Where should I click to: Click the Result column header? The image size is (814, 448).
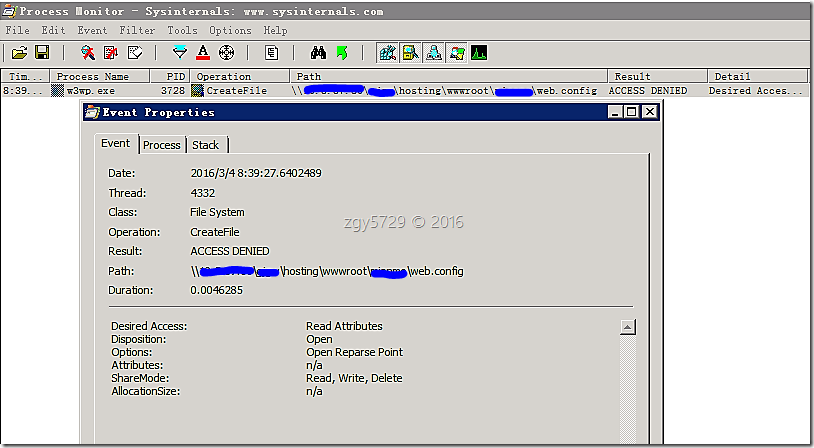(x=658, y=76)
